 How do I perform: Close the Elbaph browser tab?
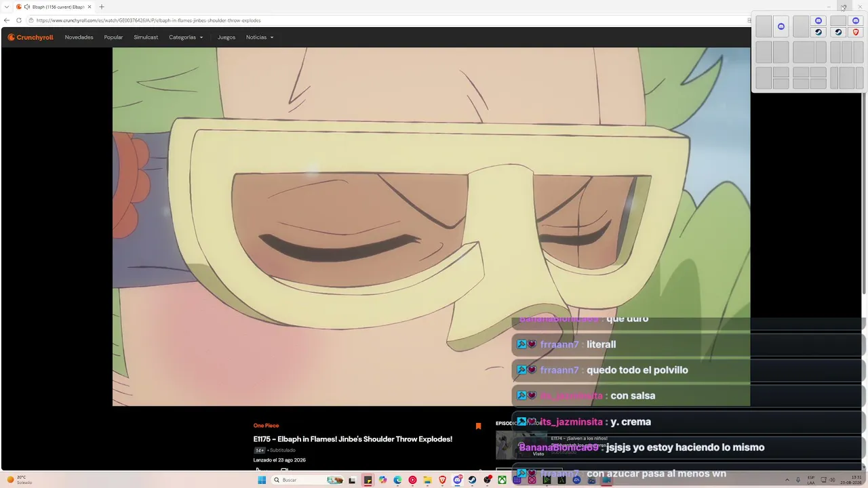point(90,7)
